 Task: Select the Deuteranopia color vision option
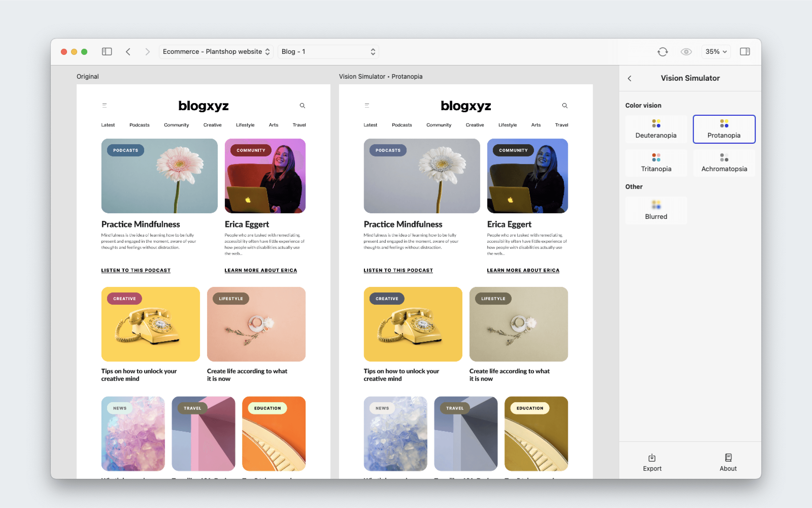[656, 129]
